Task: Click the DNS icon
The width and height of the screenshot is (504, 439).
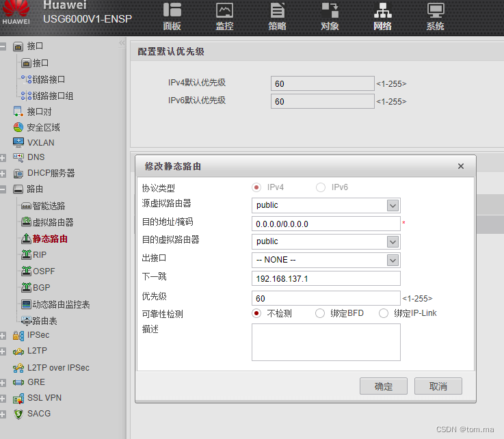Action: [18, 157]
